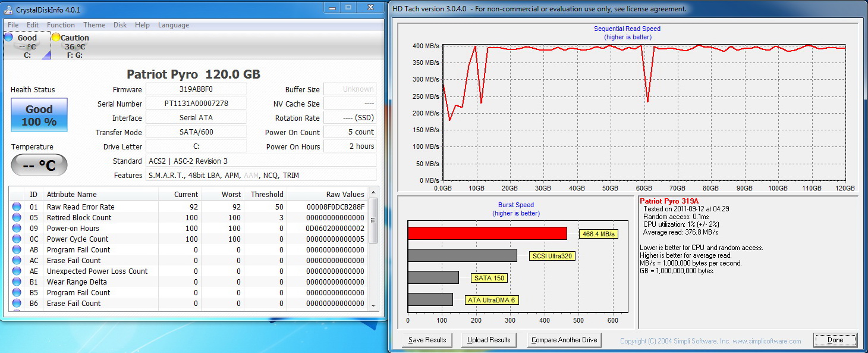Click the Rotation Rate ---- (SSD) field

coord(350,118)
